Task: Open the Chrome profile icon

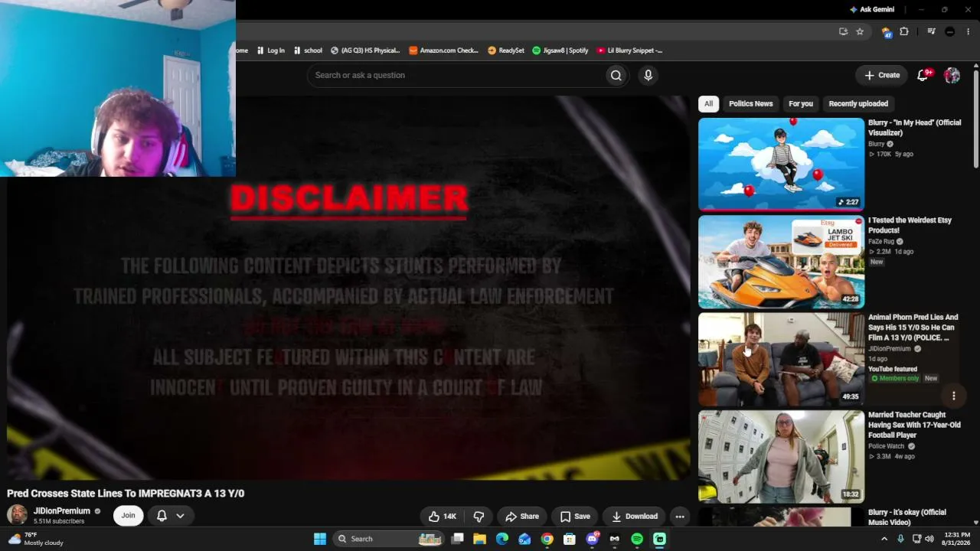Action: tap(950, 31)
